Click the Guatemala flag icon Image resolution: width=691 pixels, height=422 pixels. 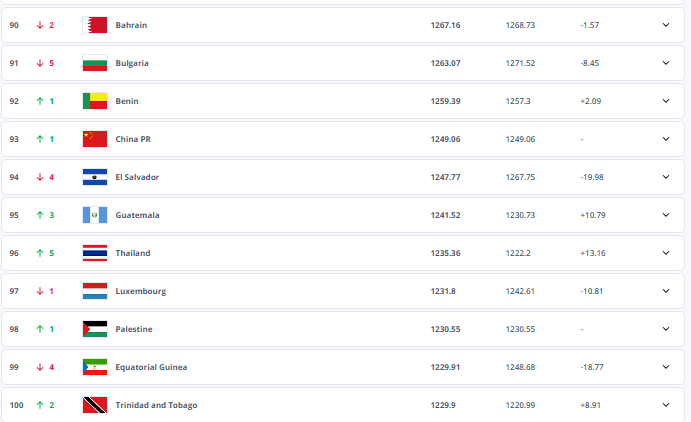(94, 215)
